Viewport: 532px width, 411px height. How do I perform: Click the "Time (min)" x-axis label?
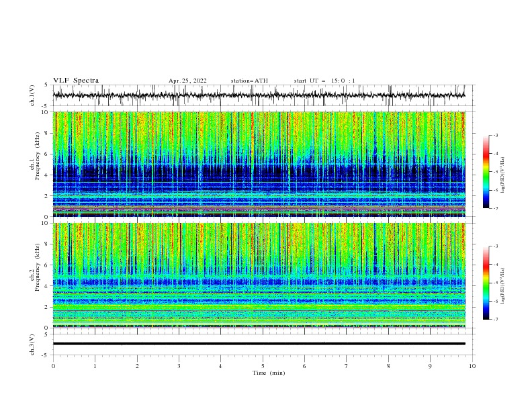[269, 373]
